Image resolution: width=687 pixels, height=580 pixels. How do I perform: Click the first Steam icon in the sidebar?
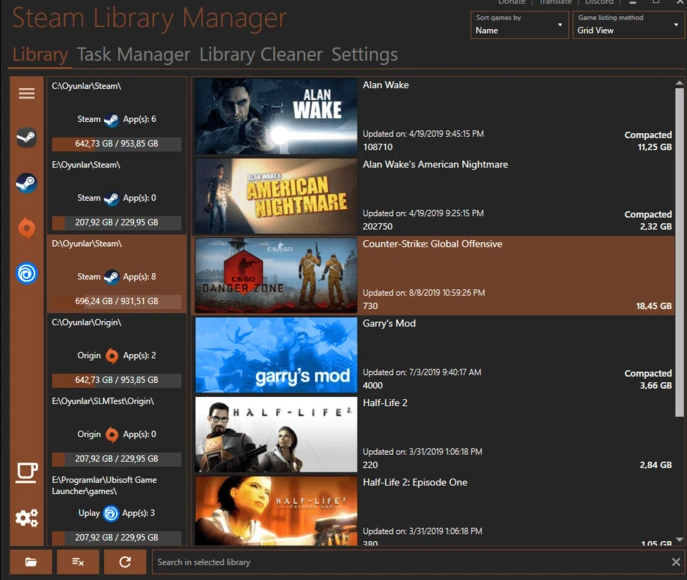27,138
